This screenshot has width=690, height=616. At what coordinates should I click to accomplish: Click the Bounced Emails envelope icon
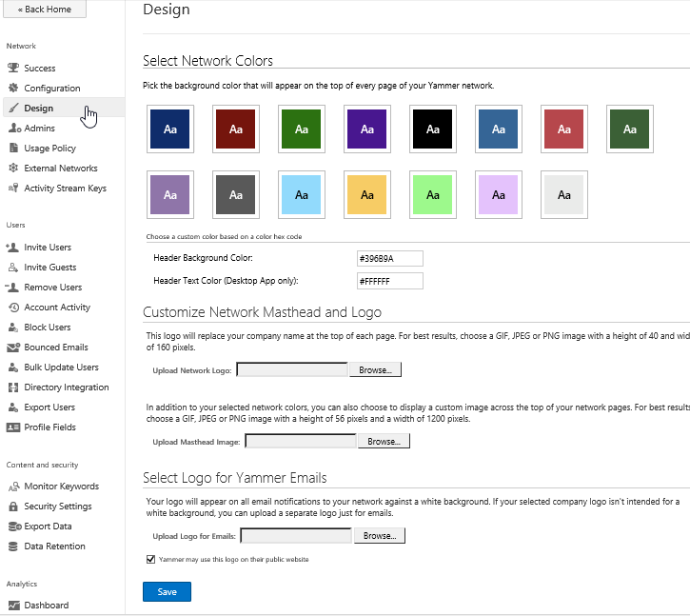click(x=13, y=348)
